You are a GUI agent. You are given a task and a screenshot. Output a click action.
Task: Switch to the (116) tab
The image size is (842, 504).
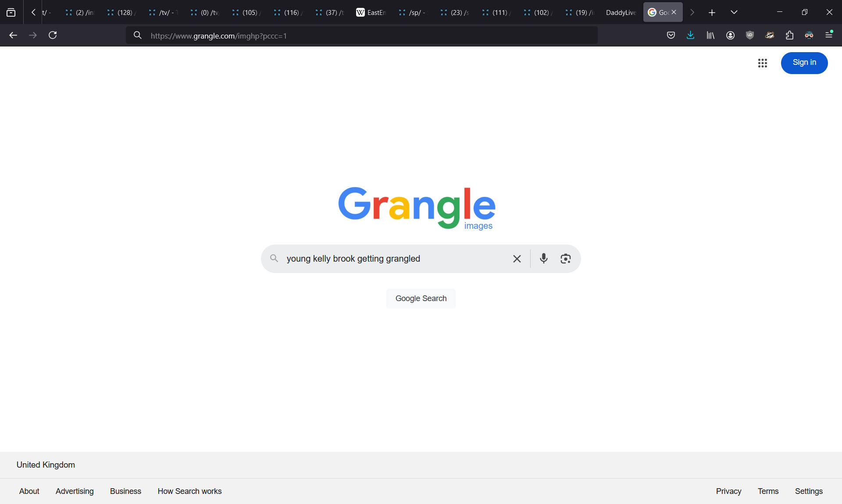[x=287, y=12]
